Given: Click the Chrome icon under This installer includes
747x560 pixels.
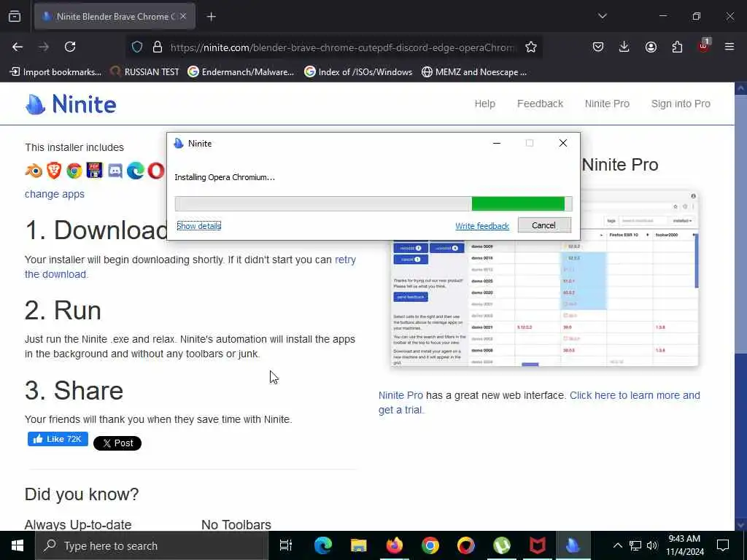Looking at the screenshot, I should [74, 171].
